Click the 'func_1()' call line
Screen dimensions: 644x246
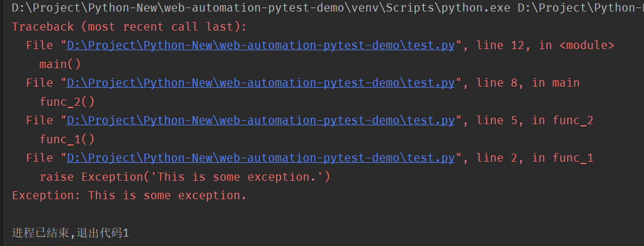68,139
